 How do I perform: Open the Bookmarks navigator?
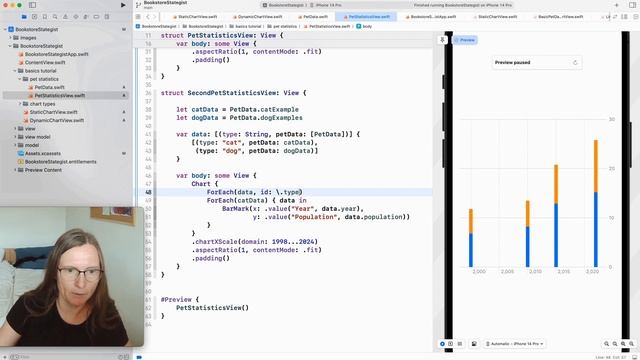tap(44, 17)
